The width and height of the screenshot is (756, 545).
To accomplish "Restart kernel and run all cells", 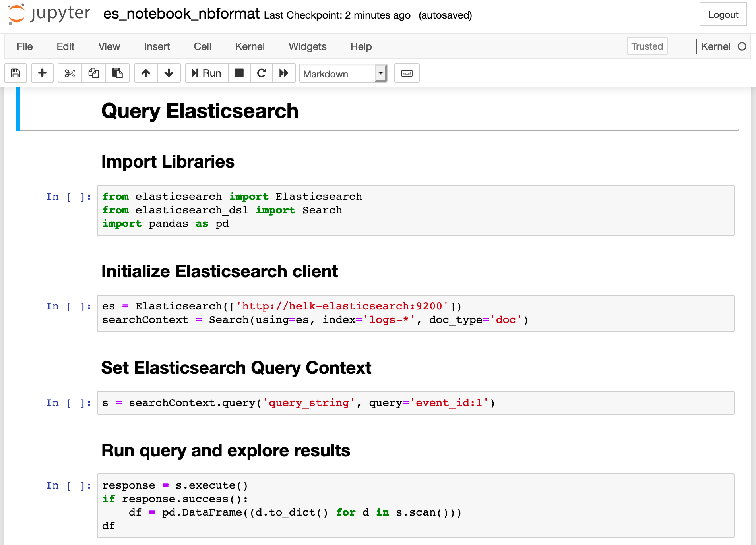I will 284,73.
